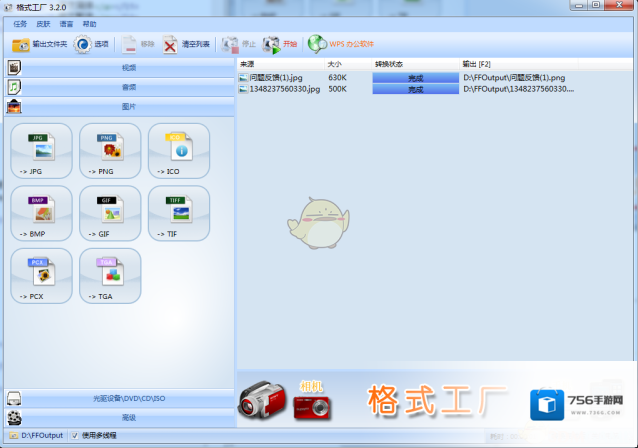The width and height of the screenshot is (638, 448).
Task: Open the 高级 section
Action: pos(128,417)
